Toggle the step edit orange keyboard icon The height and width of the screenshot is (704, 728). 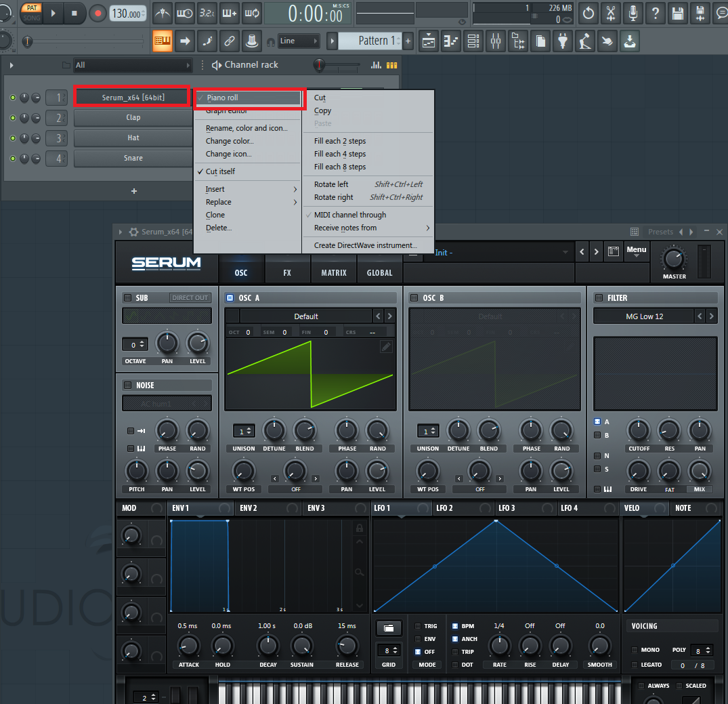click(163, 41)
